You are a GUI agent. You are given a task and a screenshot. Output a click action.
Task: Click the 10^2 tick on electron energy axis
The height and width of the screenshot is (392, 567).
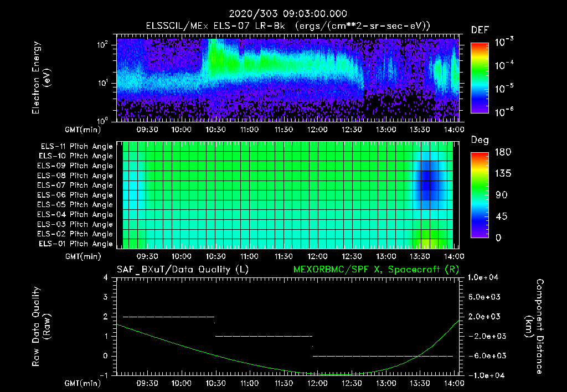[x=102, y=45]
